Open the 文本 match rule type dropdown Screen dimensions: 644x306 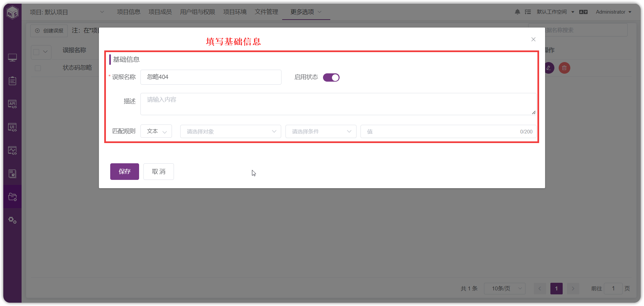pyautogui.click(x=156, y=131)
